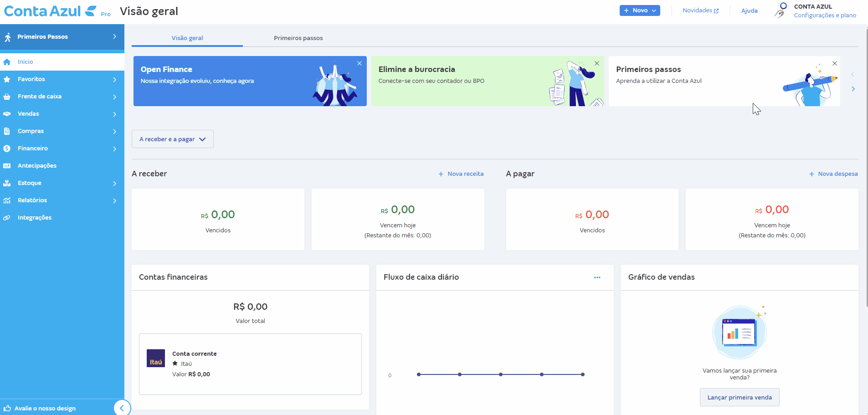Click the Nova receita link
The height and width of the screenshot is (415, 868).
tap(461, 174)
